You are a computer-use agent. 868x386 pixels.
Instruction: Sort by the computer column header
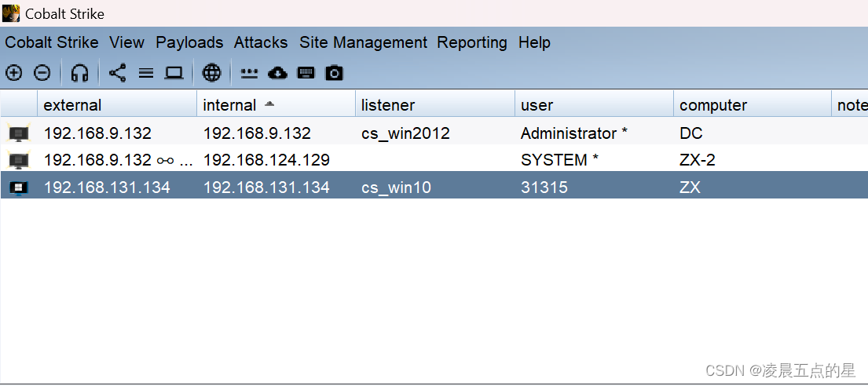753,104
